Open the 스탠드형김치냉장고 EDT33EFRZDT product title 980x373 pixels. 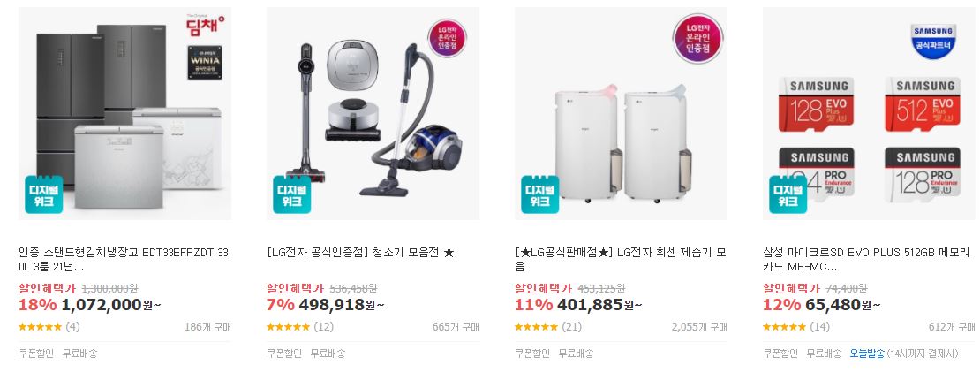(x=124, y=260)
